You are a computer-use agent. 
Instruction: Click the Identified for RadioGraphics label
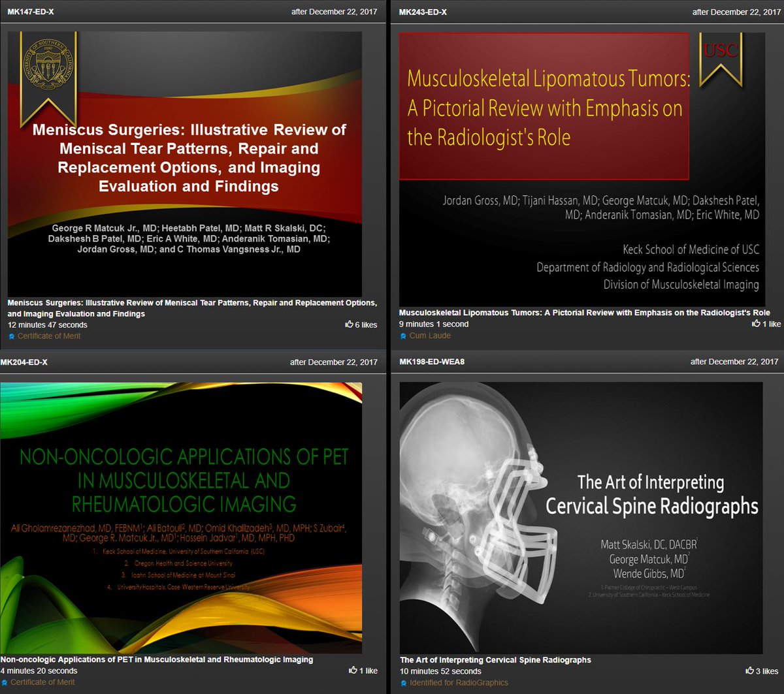click(459, 683)
